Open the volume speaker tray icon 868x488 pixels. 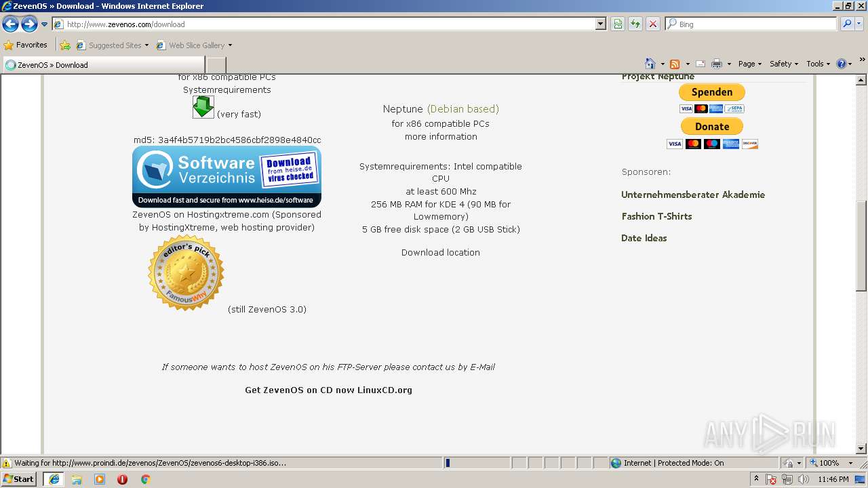click(803, 479)
